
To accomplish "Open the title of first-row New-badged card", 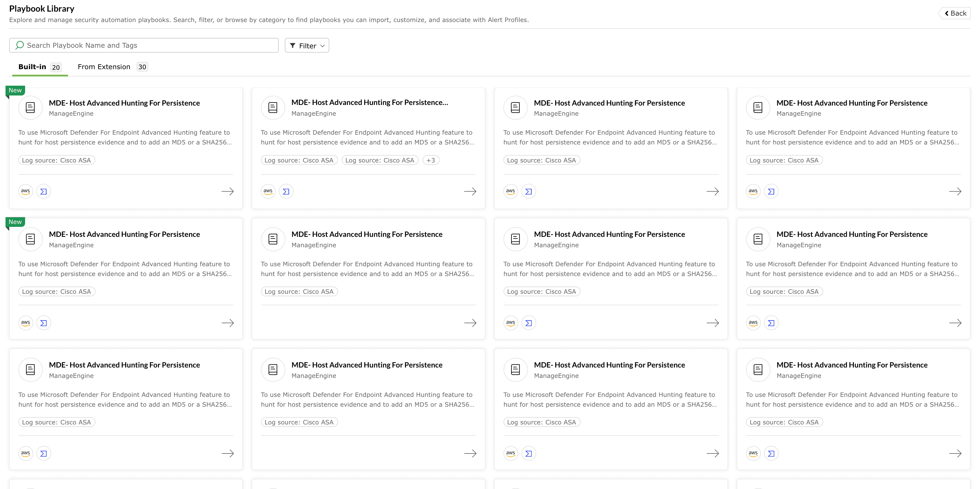I will 124,103.
